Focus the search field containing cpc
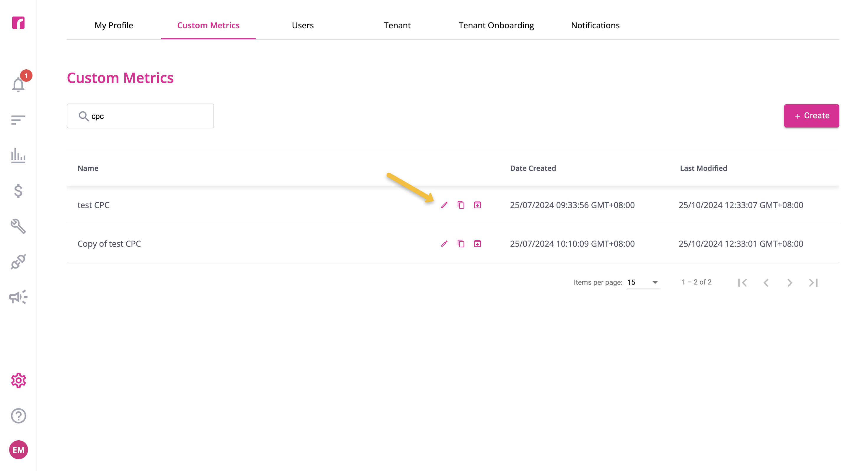 (140, 116)
